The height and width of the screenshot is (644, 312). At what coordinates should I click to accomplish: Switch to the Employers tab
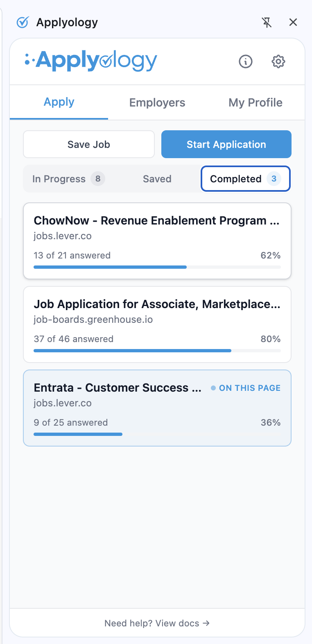click(157, 102)
